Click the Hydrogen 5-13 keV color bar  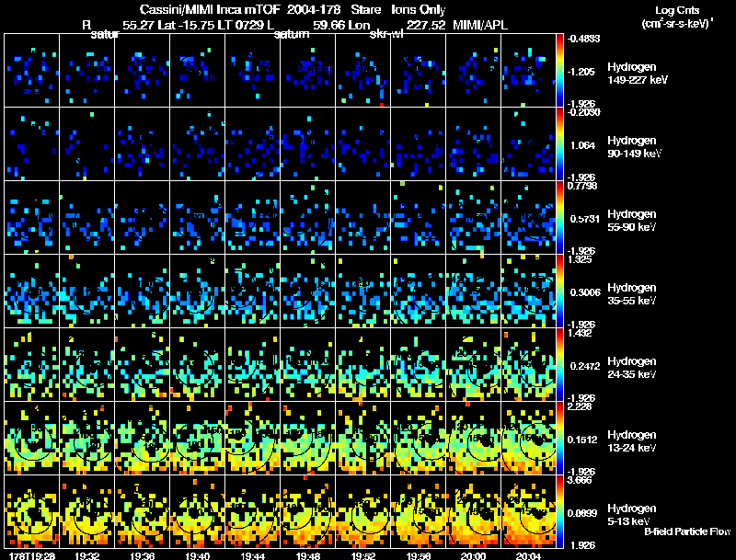pyautogui.click(x=561, y=511)
